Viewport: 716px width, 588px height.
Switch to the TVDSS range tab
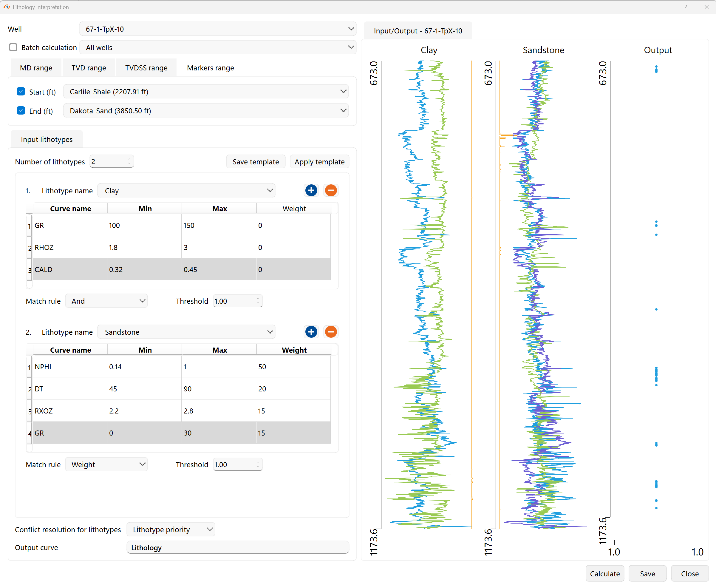point(146,68)
